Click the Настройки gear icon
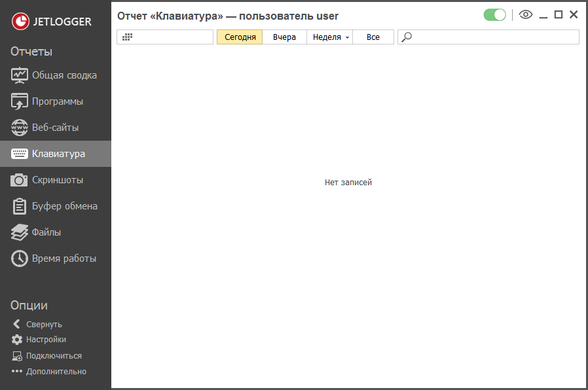Screen dimensions: 588x390 [17, 340]
